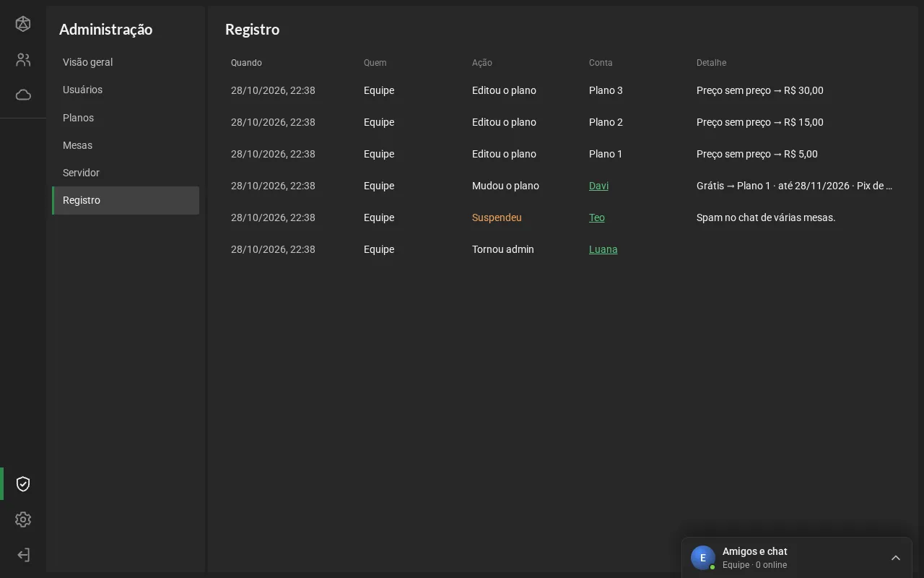Expand the Amigos e chat panel
The height and width of the screenshot is (578, 924).
coord(896,558)
